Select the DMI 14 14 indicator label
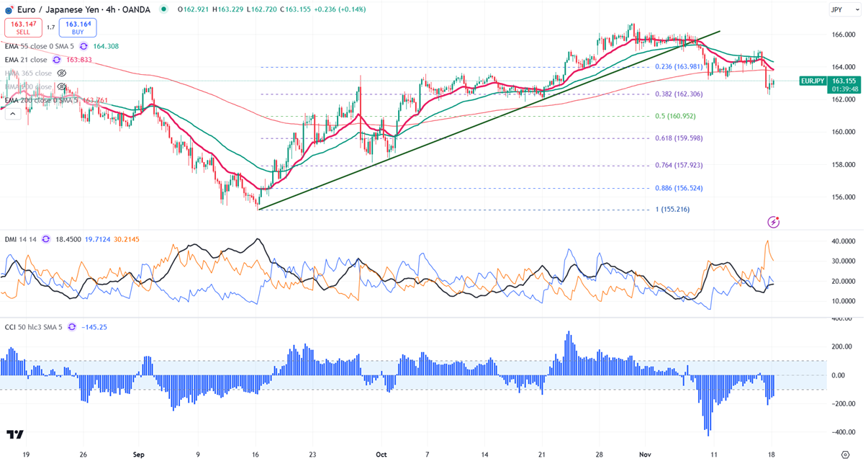This screenshot has height=461, width=868. 19,239
